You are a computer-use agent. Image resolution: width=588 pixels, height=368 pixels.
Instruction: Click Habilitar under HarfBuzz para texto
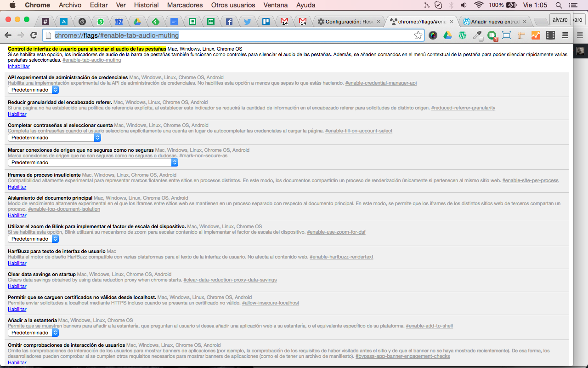17,263
